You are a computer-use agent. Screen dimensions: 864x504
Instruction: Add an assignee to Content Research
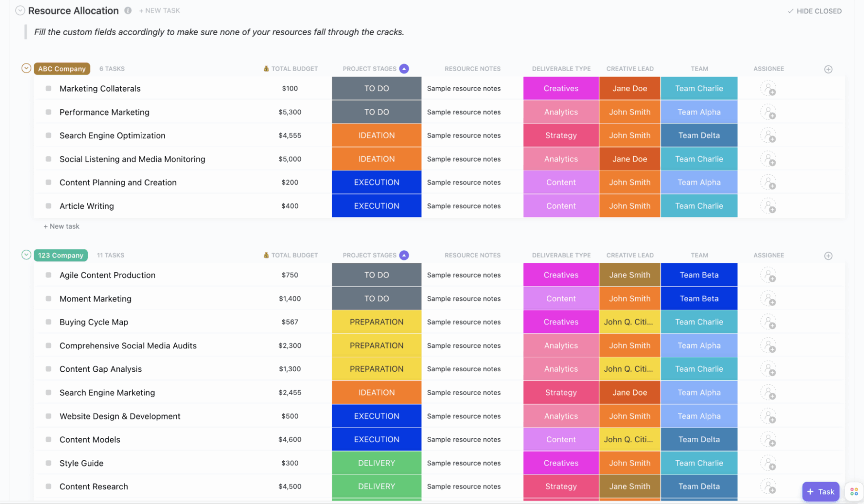point(769,486)
